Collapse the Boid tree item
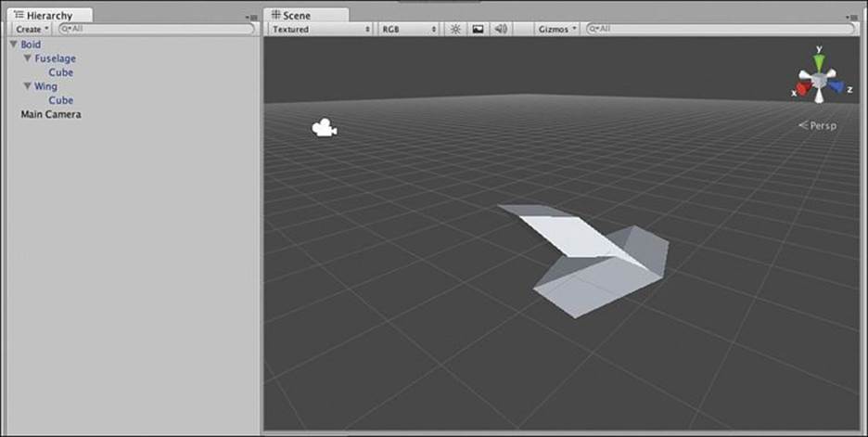The width and height of the screenshot is (868, 437). [x=13, y=45]
